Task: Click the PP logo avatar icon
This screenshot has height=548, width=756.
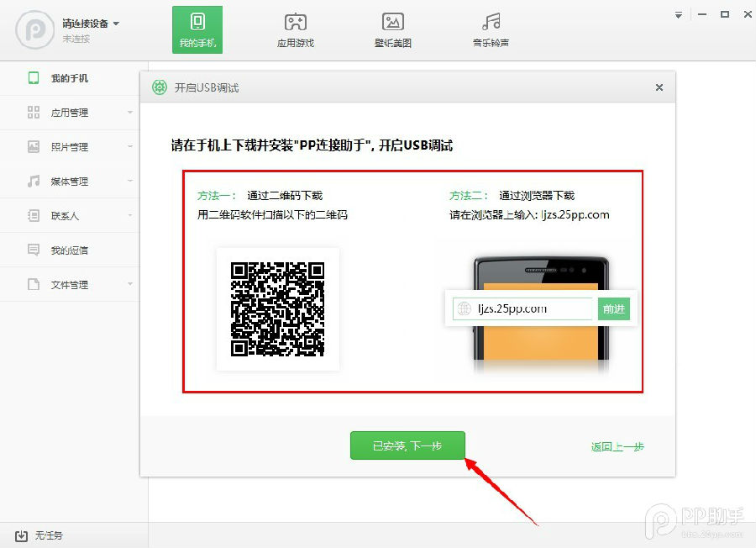Action: [34, 30]
